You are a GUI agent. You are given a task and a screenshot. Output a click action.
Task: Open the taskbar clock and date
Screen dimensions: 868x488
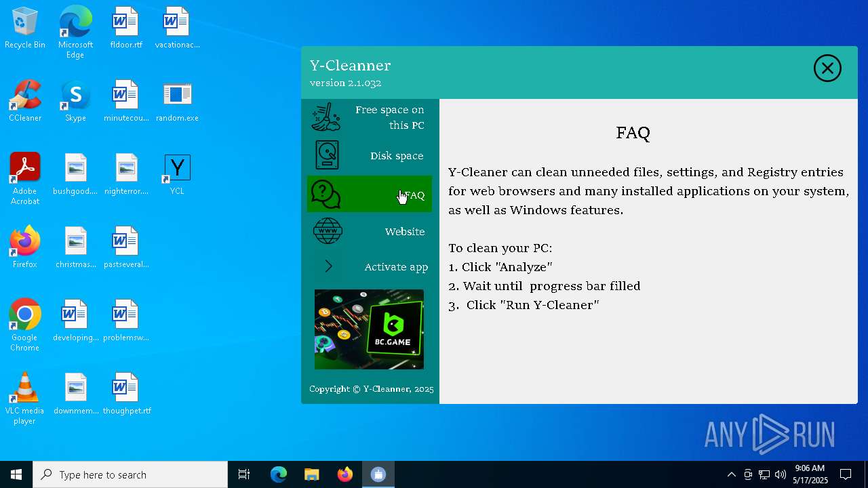pyautogui.click(x=810, y=474)
